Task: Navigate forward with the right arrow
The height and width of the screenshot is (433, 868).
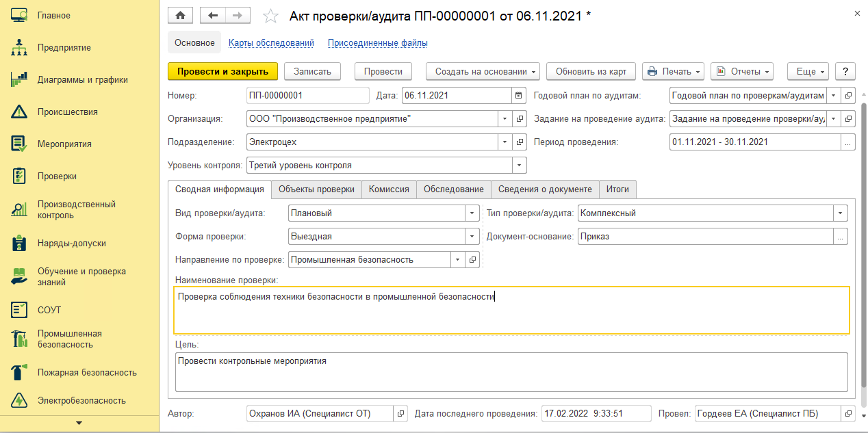Action: tap(238, 15)
